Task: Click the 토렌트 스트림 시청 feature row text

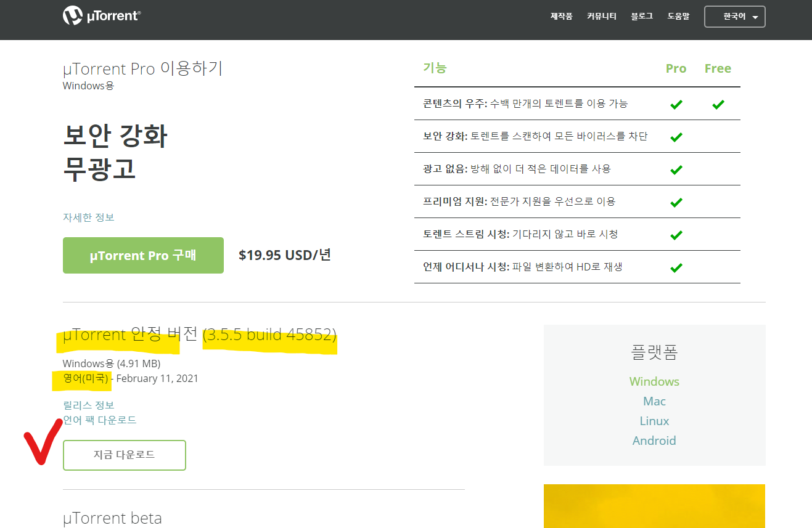Action: [x=520, y=234]
